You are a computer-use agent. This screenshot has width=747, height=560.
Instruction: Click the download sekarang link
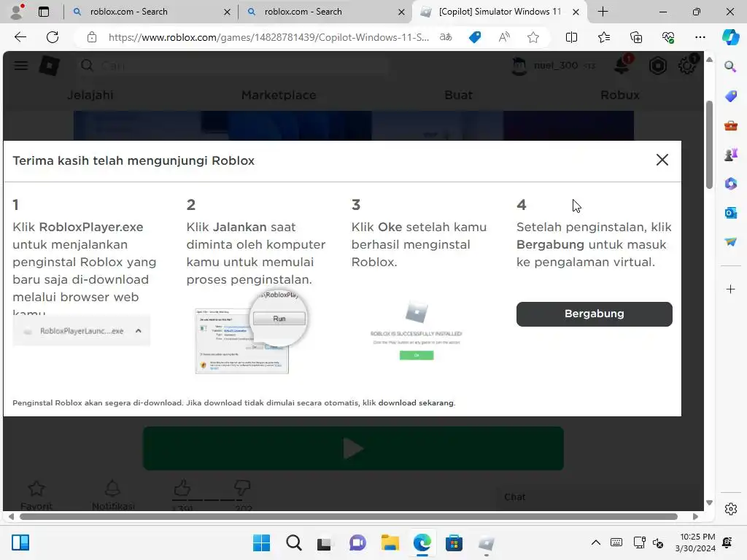416,402
